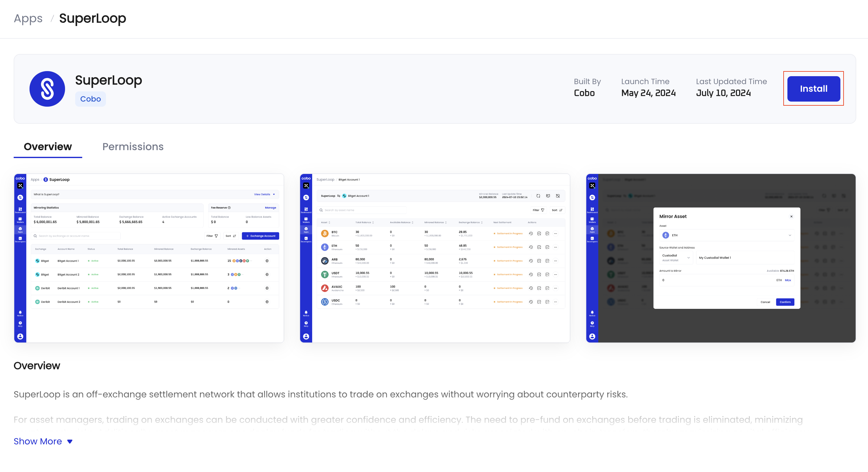The image size is (868, 472).
Task: Click the USDT coin icon in second screenshot
Action: (325, 275)
